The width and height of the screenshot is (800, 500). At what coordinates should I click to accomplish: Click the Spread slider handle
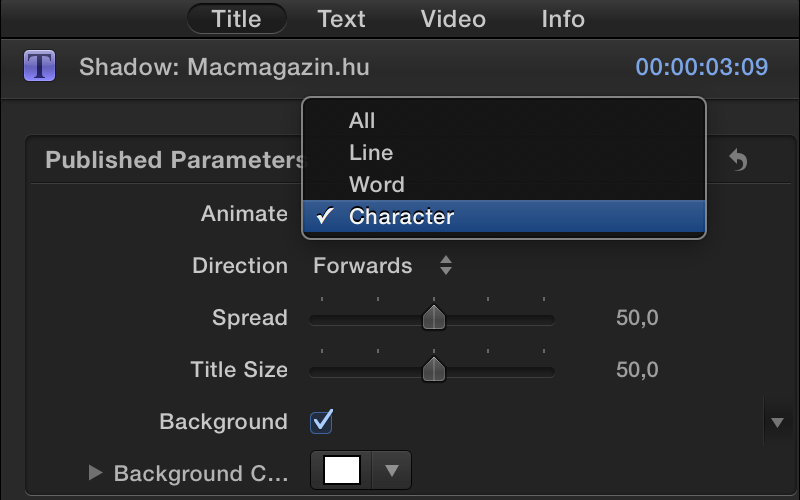(433, 318)
